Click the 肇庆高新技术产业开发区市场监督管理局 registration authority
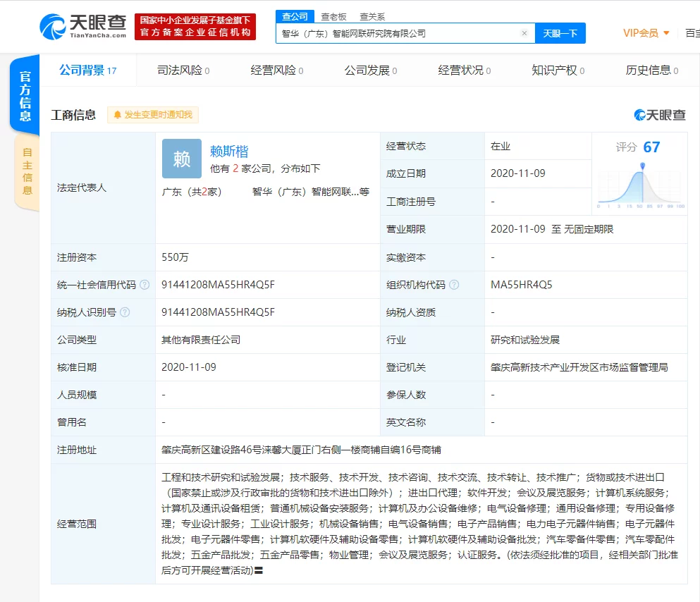700x602 pixels. (x=579, y=367)
